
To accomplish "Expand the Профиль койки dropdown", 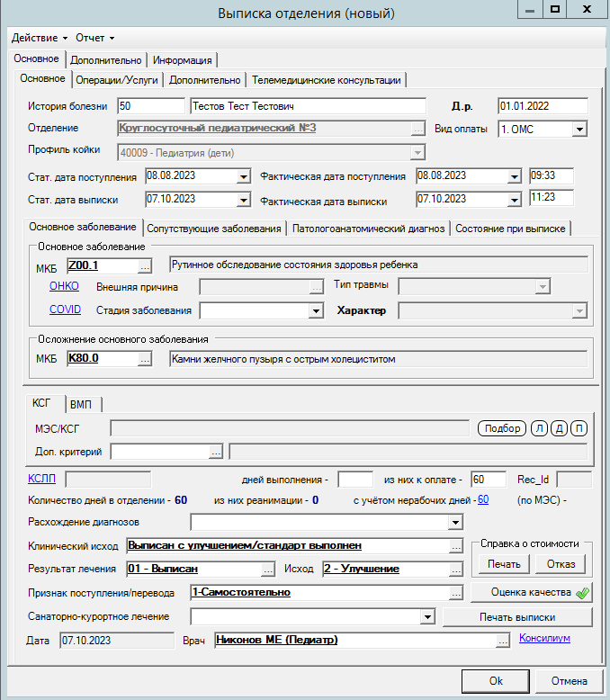I will [x=417, y=153].
